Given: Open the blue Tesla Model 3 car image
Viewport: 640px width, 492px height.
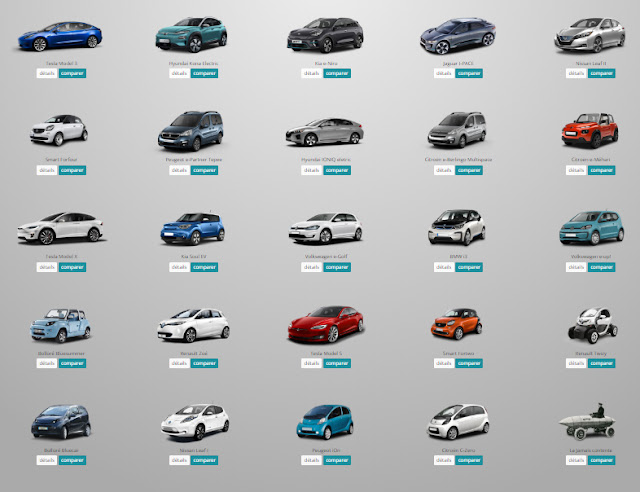Looking at the screenshot, I should point(60,36).
